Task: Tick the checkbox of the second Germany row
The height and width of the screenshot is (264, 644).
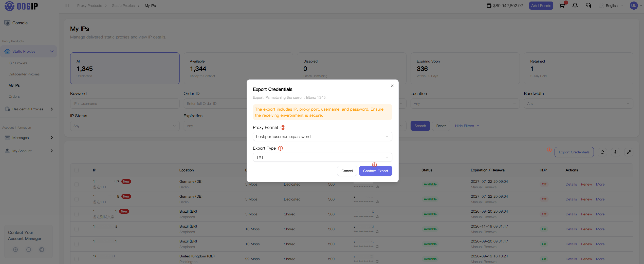Action: click(77, 199)
